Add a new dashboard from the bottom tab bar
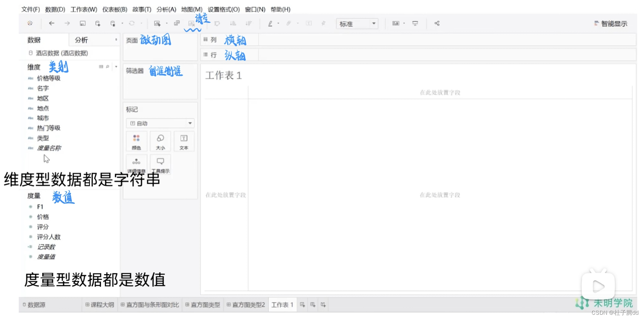Viewport: 644px width, 319px height. tap(313, 305)
